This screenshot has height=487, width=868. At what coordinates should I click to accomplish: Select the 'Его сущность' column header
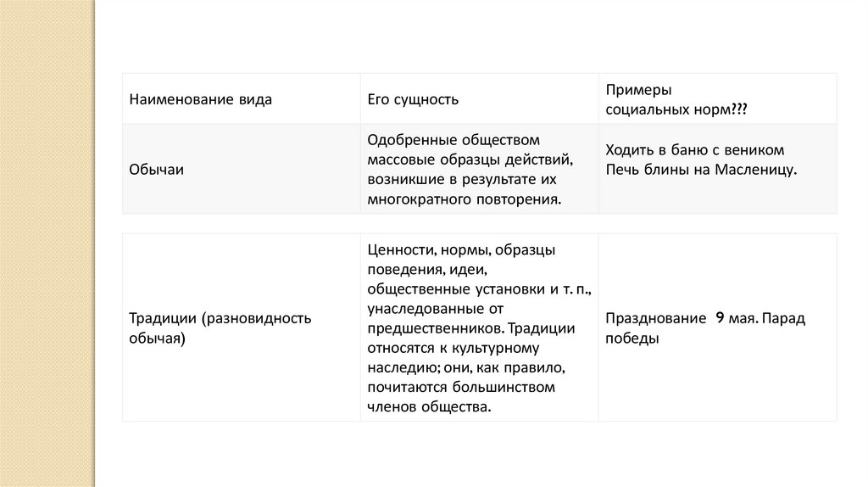[414, 99]
